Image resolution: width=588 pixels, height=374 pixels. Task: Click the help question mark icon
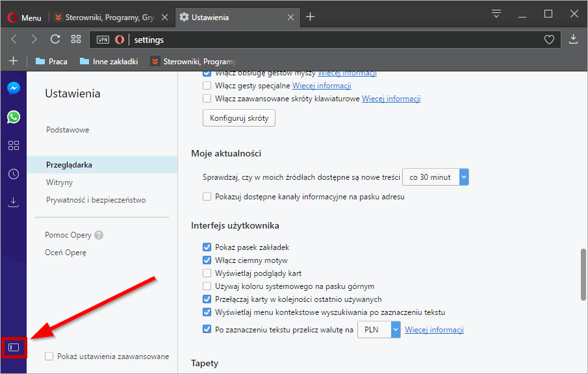[x=99, y=235]
